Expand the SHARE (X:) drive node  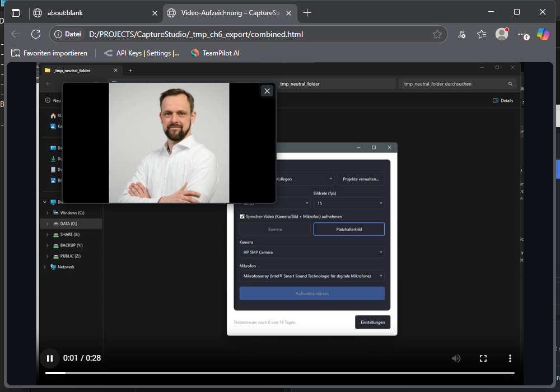tap(48, 235)
